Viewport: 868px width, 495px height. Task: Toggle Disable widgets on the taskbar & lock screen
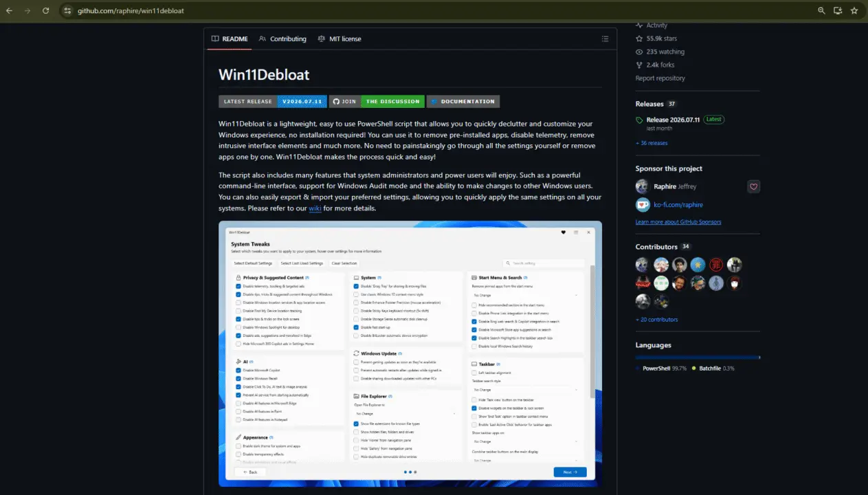[474, 408]
